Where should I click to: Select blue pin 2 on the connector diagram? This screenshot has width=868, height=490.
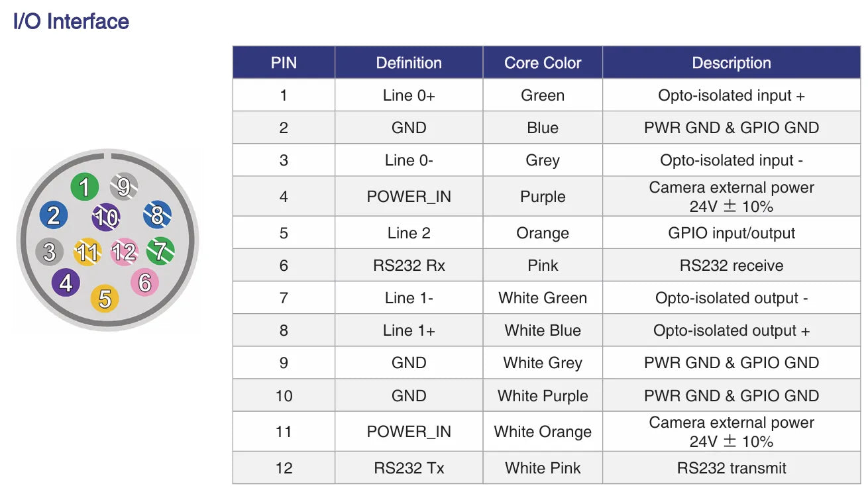[x=54, y=215]
